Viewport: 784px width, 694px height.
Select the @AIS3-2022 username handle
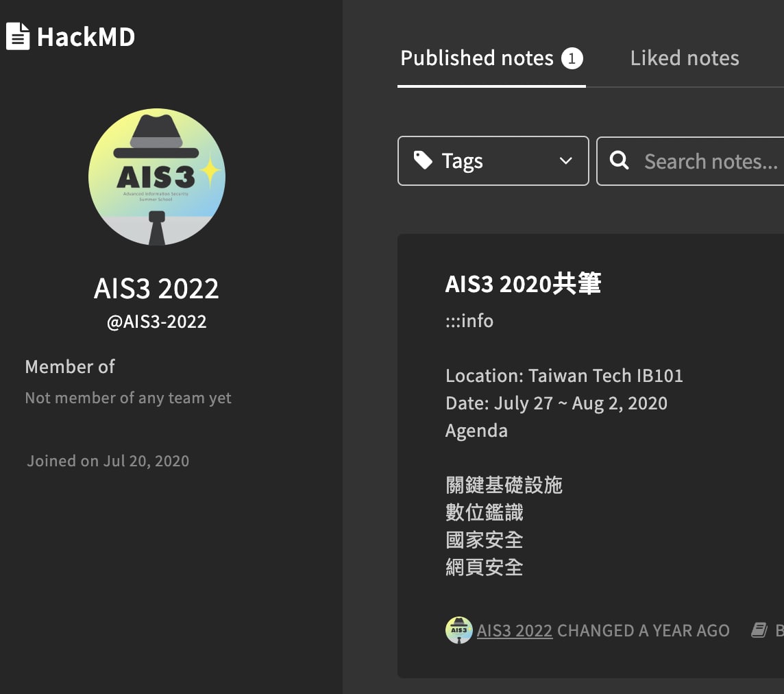tap(156, 321)
